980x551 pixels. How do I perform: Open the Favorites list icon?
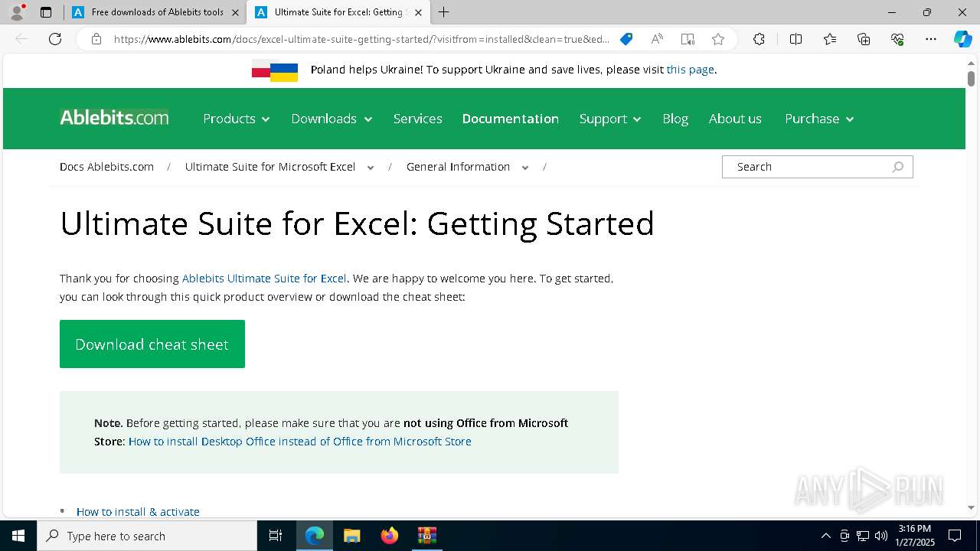830,39
